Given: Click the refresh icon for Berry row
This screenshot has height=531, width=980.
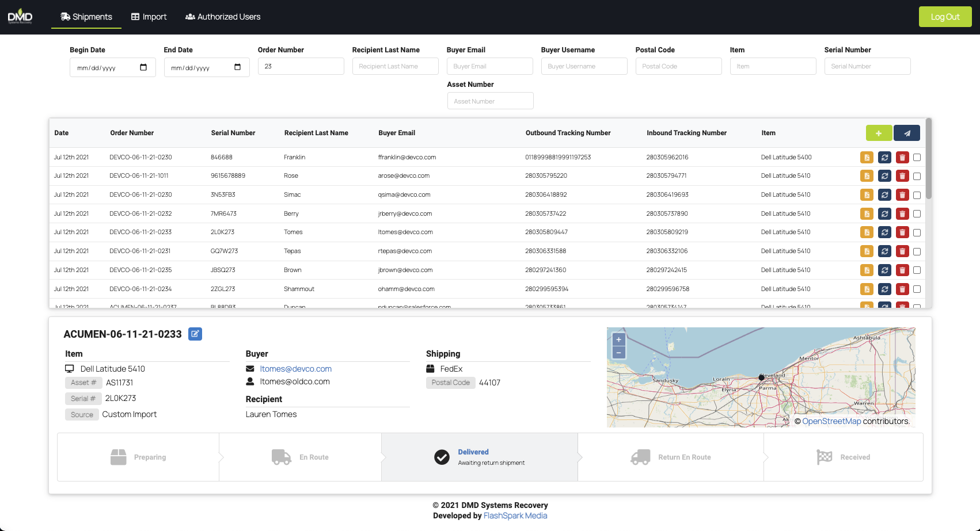Looking at the screenshot, I should pos(884,213).
